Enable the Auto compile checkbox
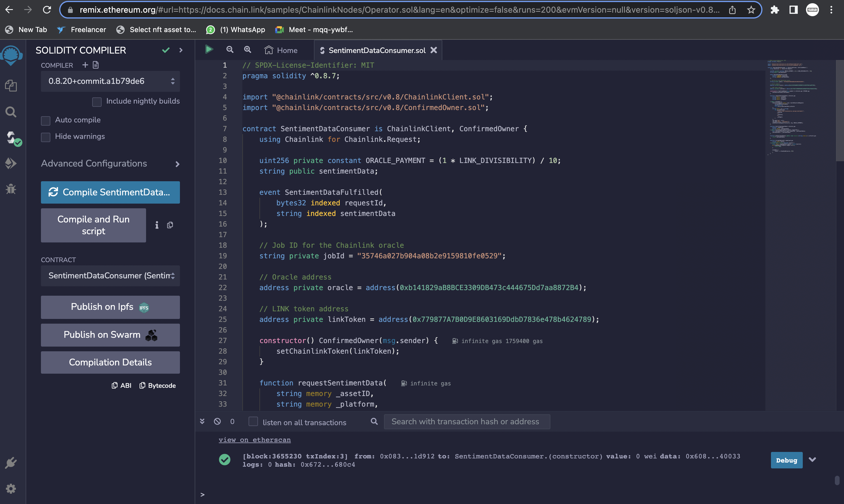Screen dimensions: 844x504 [46, 121]
